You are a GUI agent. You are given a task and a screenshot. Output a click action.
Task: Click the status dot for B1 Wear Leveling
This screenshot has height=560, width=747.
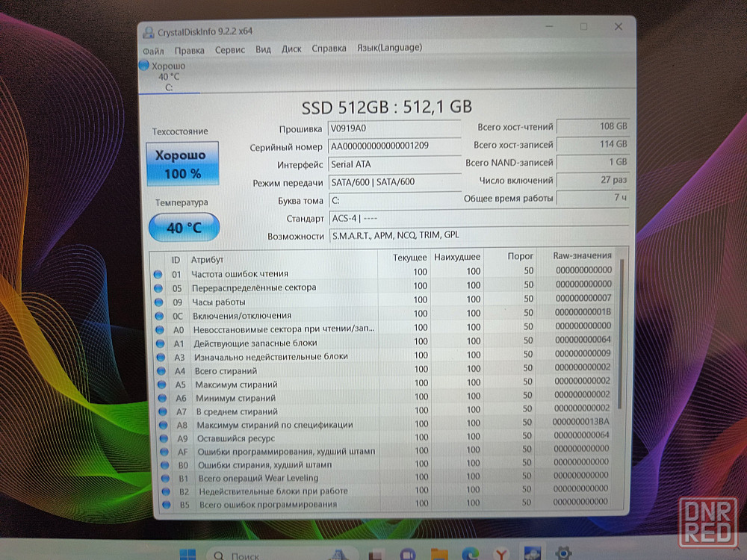165,478
